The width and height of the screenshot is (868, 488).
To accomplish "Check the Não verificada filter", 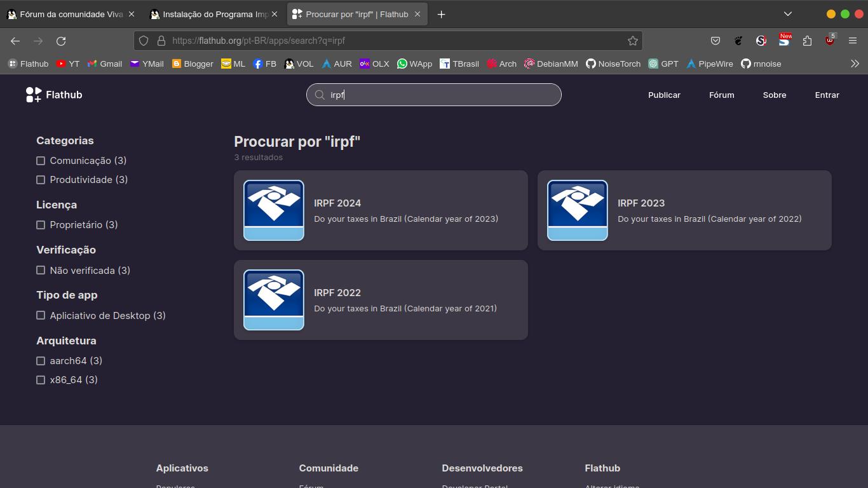I will 41,270.
